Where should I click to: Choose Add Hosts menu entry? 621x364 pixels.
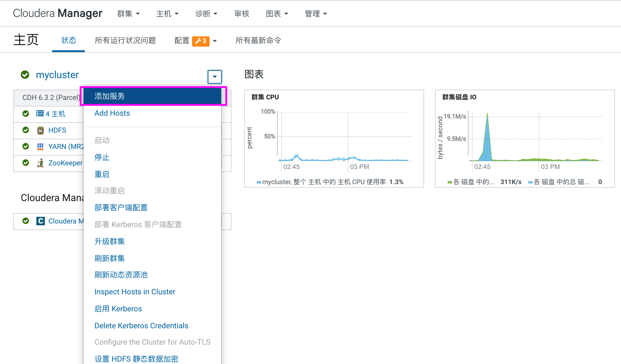[x=112, y=113]
